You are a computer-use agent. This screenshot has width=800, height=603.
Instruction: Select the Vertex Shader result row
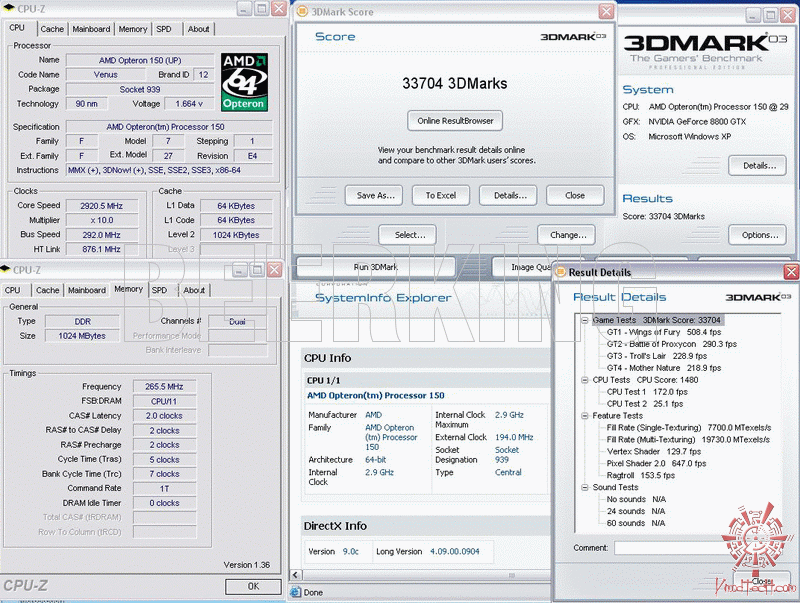[654, 451]
